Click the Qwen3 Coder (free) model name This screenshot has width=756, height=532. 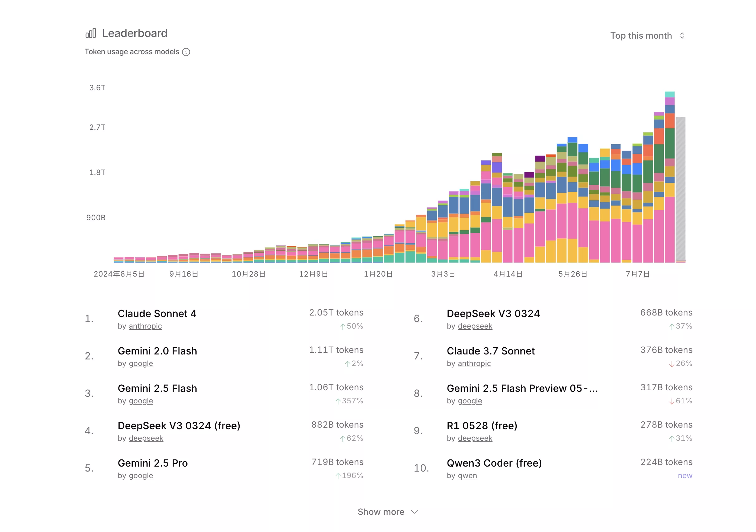click(494, 463)
